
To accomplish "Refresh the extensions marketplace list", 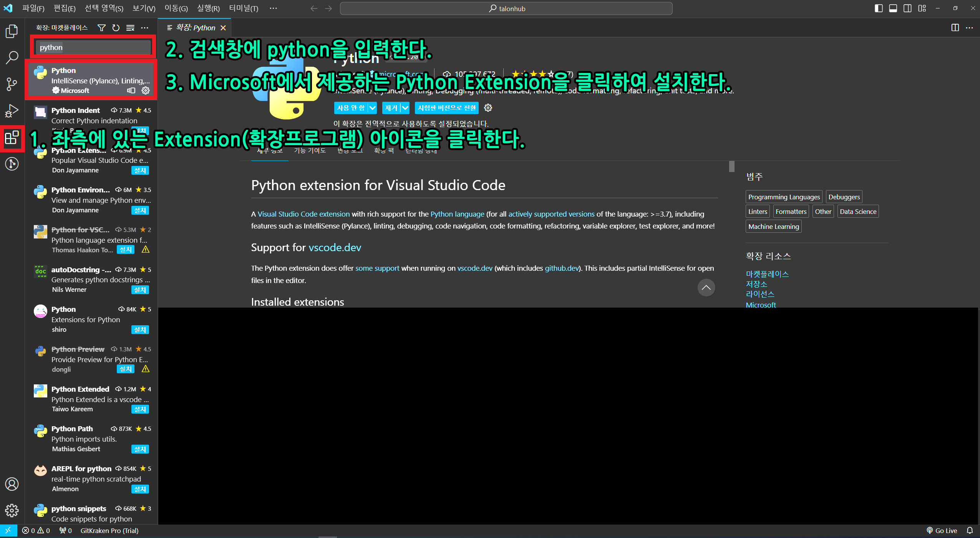I will pos(116,28).
